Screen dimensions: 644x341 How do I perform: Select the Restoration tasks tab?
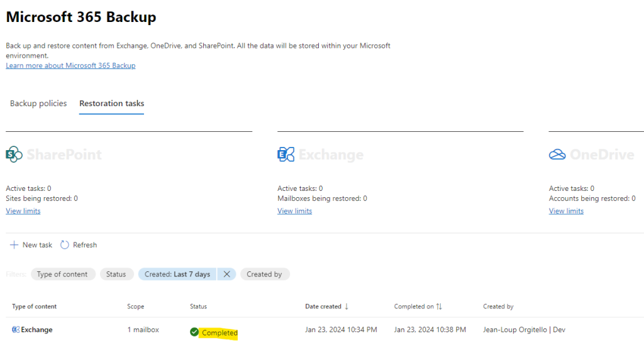112,104
